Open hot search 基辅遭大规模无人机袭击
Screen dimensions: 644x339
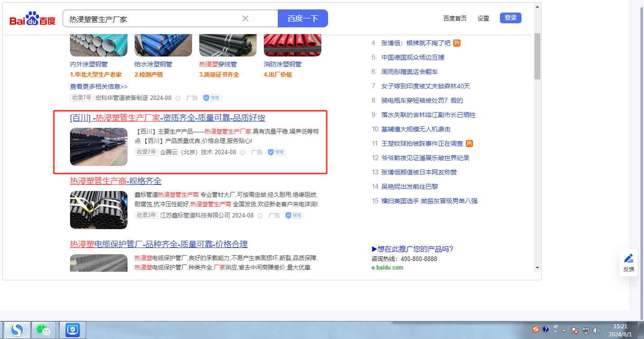[416, 129]
